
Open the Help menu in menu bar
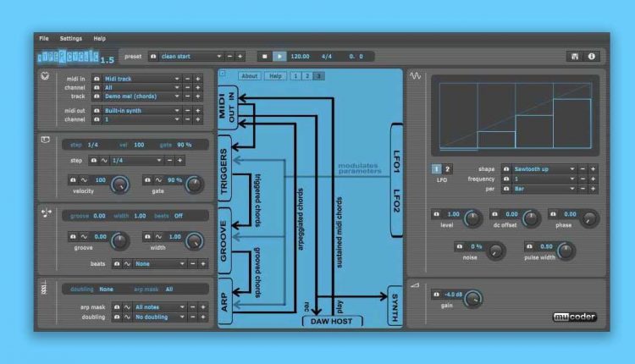pyautogui.click(x=100, y=38)
